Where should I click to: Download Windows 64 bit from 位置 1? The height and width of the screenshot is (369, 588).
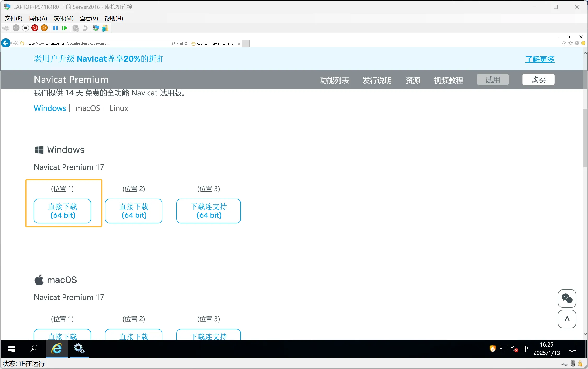point(62,211)
